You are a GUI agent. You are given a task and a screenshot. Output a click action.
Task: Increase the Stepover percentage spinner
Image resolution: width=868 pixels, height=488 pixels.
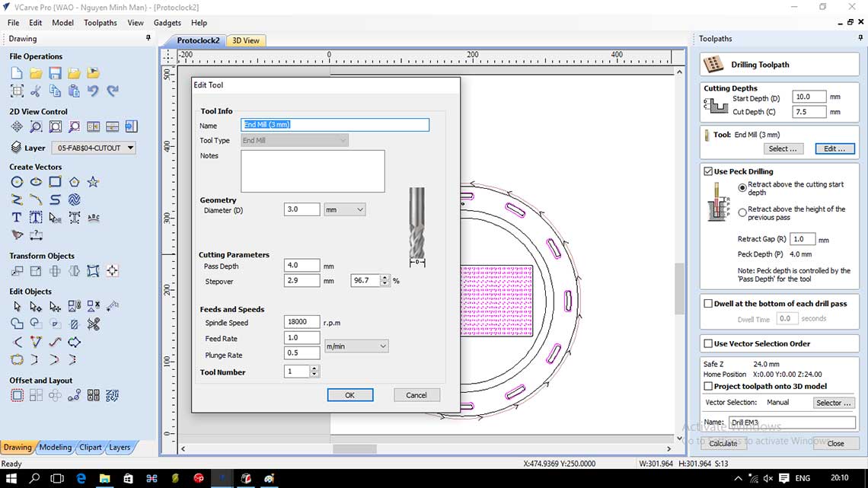point(385,278)
